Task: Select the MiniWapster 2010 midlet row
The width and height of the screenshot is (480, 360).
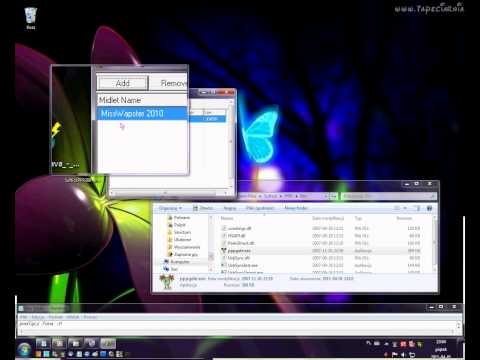Action: click(142, 114)
